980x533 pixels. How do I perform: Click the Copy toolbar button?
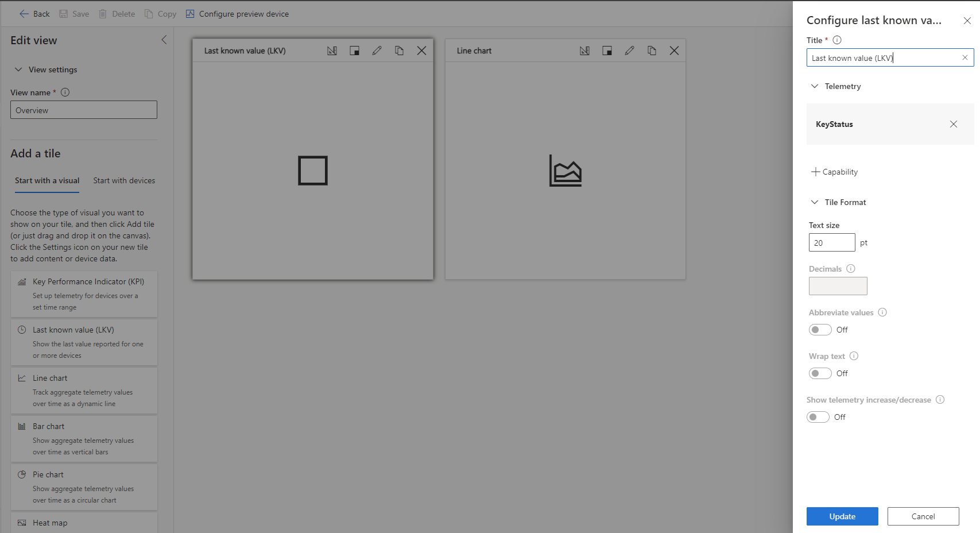coord(160,14)
